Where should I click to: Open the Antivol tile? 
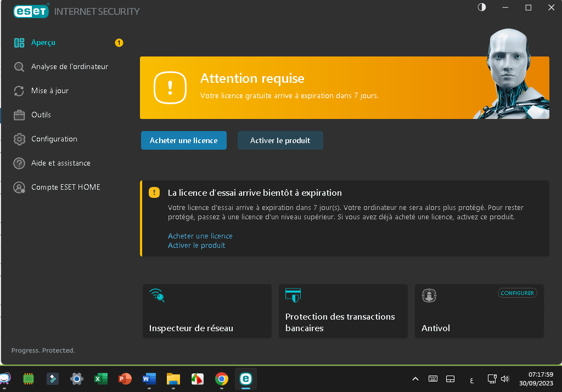click(479, 311)
